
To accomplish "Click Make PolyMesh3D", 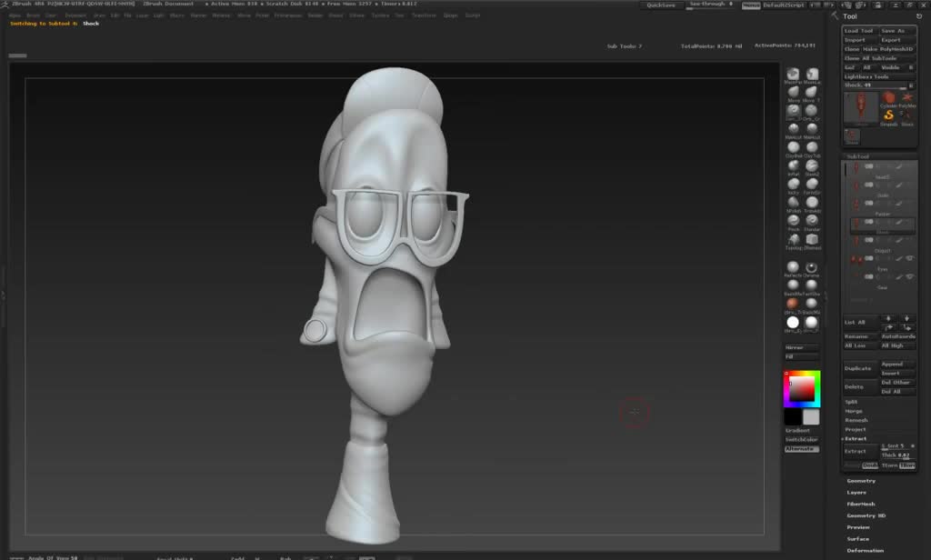I will [888, 49].
